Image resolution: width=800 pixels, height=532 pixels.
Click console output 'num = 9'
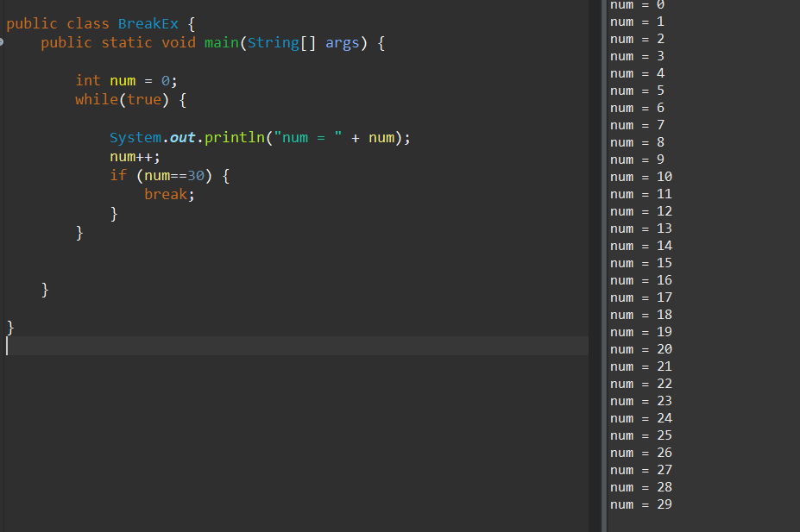pos(637,160)
